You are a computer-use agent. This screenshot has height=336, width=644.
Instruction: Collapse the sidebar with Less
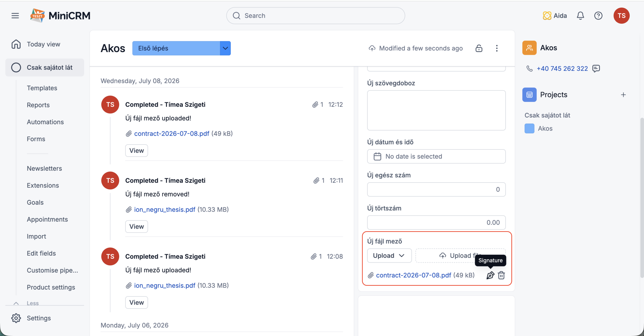pyautogui.click(x=33, y=303)
